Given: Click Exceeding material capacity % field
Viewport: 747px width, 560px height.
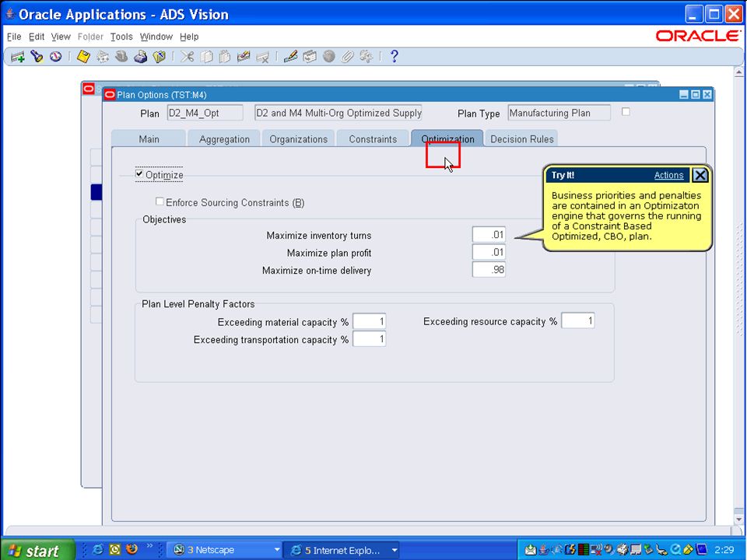Looking at the screenshot, I should (x=369, y=321).
